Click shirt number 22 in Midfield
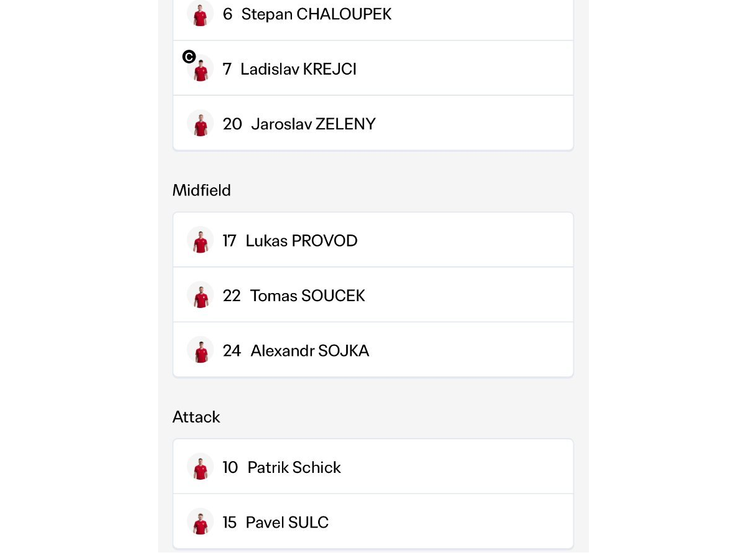The width and height of the screenshot is (747, 560). [x=232, y=296]
